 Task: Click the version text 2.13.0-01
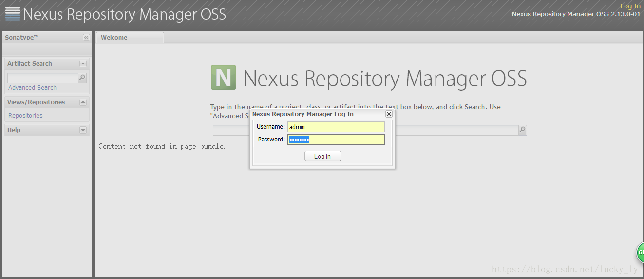pos(625,14)
